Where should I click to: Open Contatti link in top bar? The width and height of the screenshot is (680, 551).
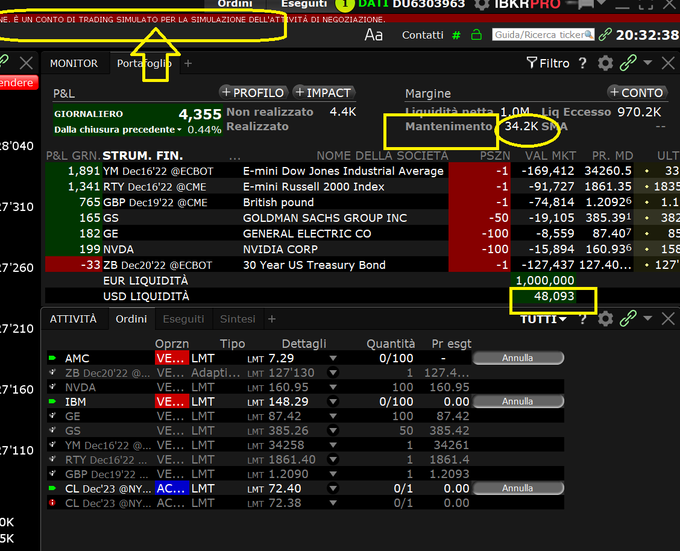pos(422,35)
